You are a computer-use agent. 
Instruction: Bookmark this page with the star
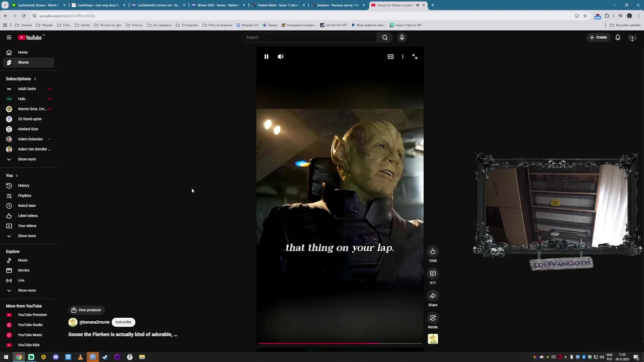coord(585,16)
